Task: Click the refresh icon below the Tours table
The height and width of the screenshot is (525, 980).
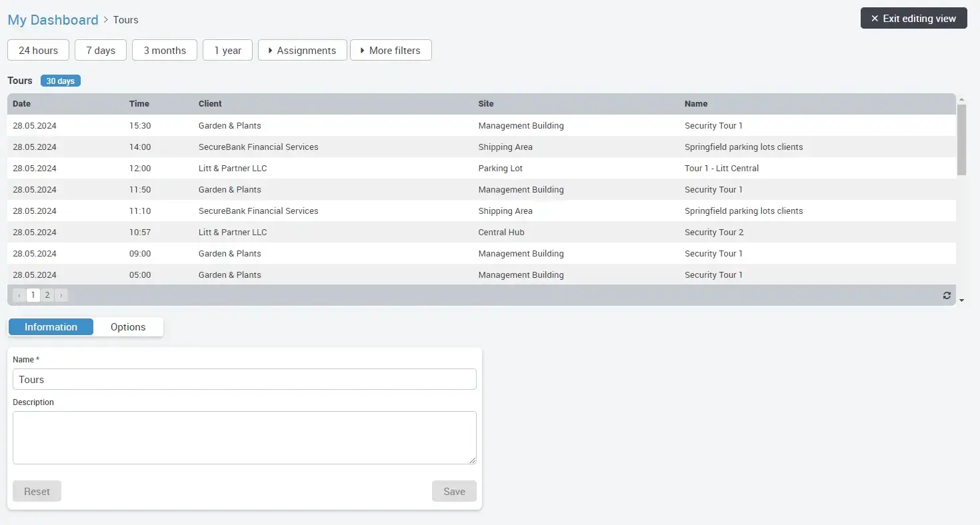Action: click(x=947, y=295)
